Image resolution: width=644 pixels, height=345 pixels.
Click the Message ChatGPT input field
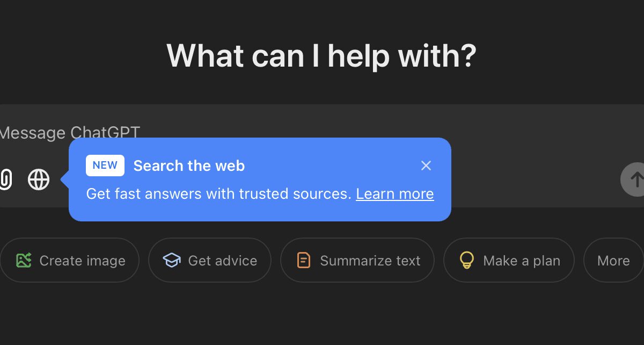[x=70, y=133]
